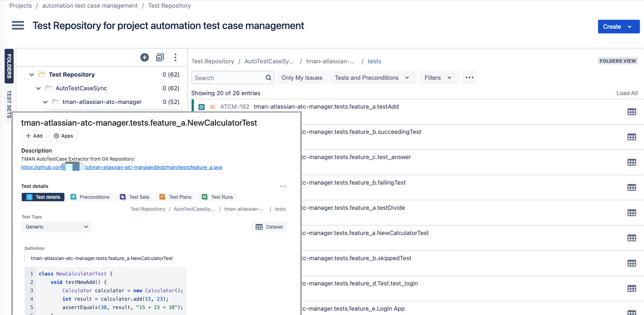Click the NewCalculatorTest issue title
The image size is (644, 315).
[139, 123]
